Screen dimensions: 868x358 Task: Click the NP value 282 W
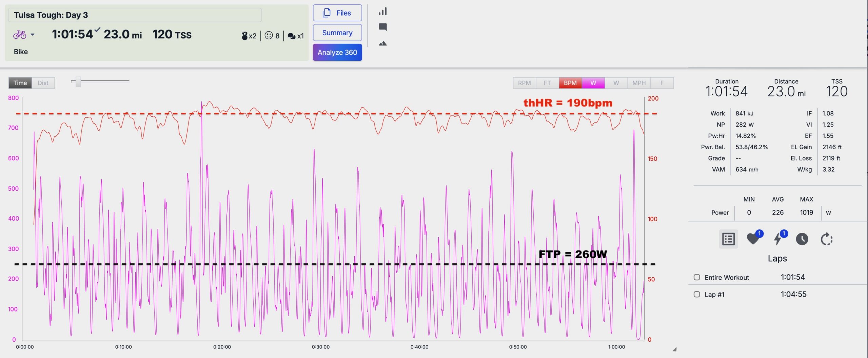(745, 125)
